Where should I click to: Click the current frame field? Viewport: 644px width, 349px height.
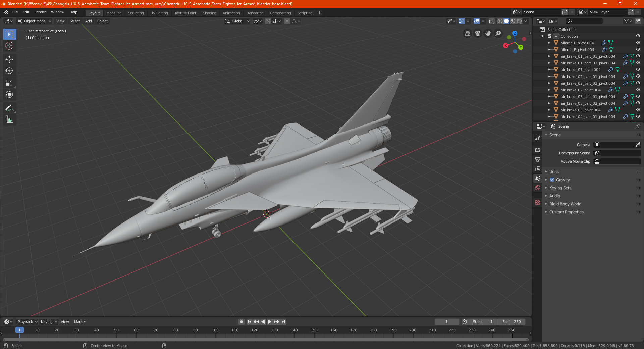coord(447,322)
